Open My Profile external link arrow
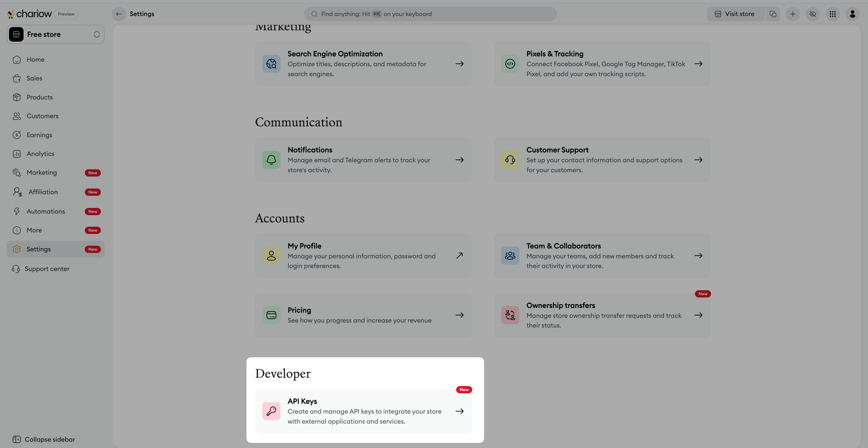Screen dimensions: 868x448 [459, 255]
